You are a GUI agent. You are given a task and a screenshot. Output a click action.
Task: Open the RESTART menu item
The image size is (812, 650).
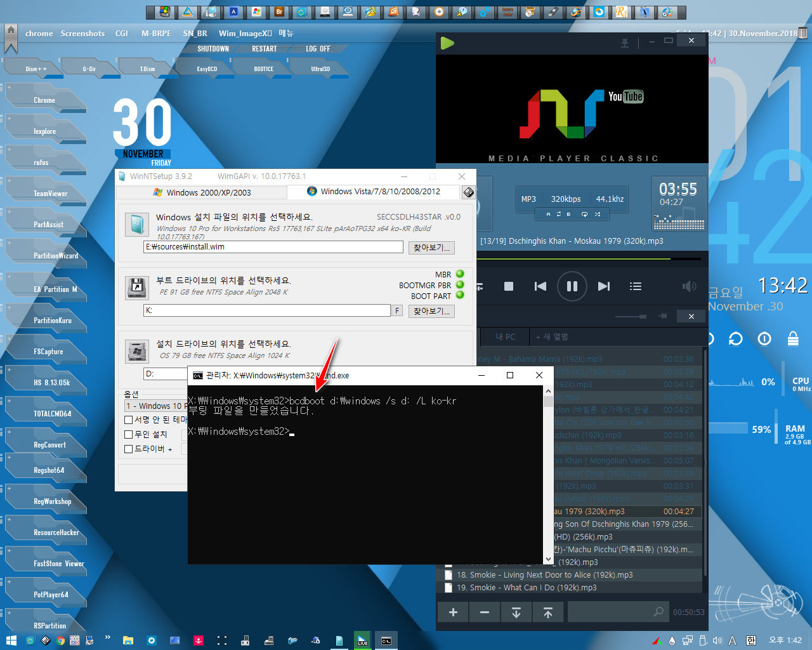(x=265, y=49)
